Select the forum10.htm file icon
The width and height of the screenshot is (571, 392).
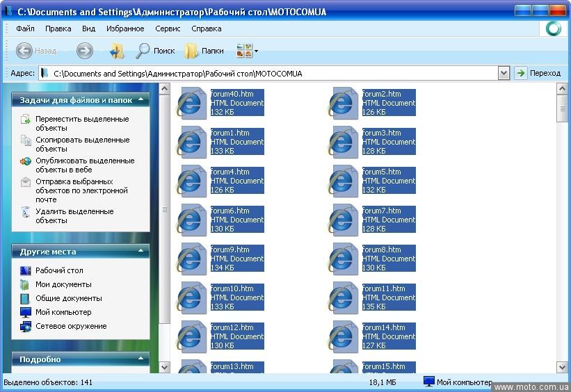click(x=191, y=297)
